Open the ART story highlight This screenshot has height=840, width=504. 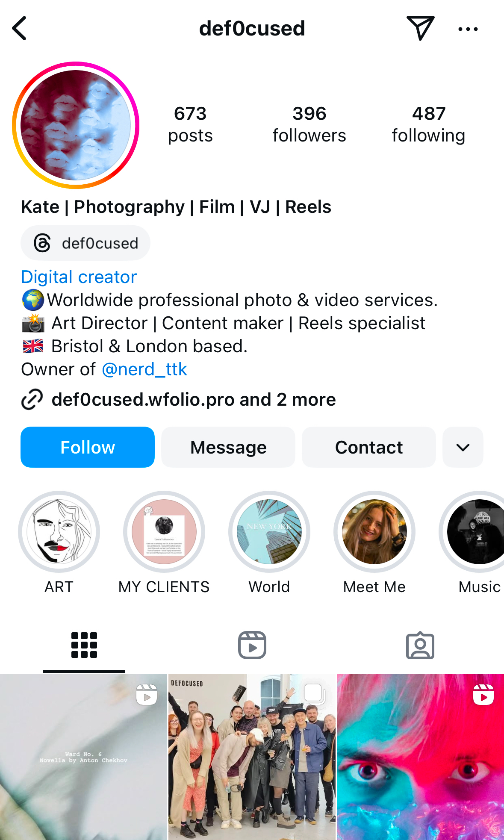(59, 532)
